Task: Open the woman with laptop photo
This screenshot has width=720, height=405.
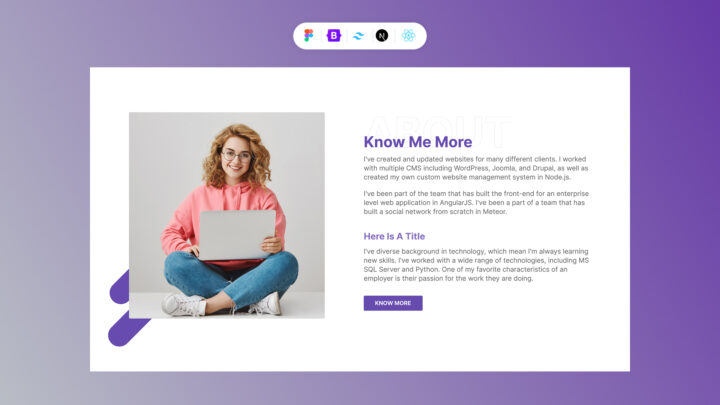Action: 227,215
